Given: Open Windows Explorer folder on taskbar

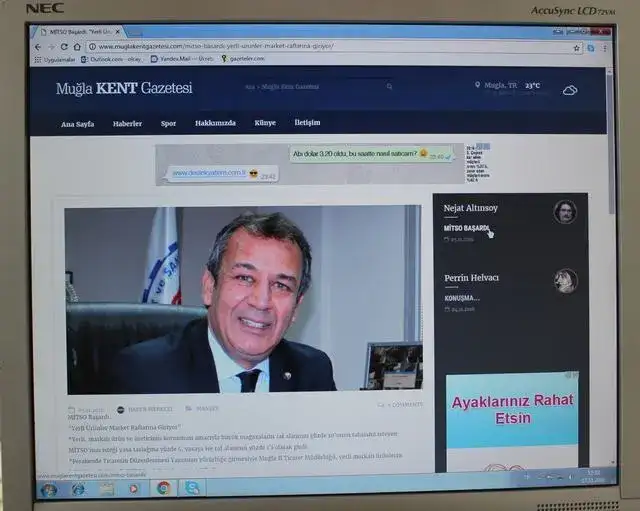Looking at the screenshot, I should pos(107,489).
